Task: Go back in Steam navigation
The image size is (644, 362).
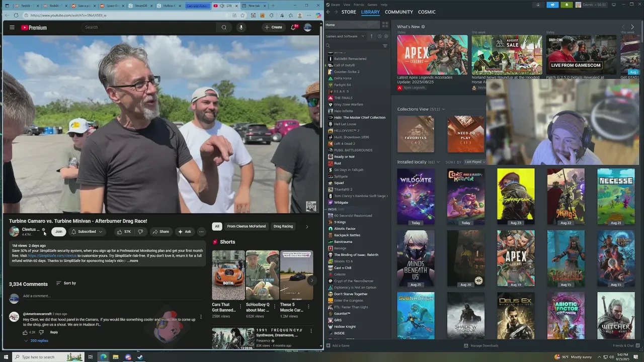Action: point(328,12)
